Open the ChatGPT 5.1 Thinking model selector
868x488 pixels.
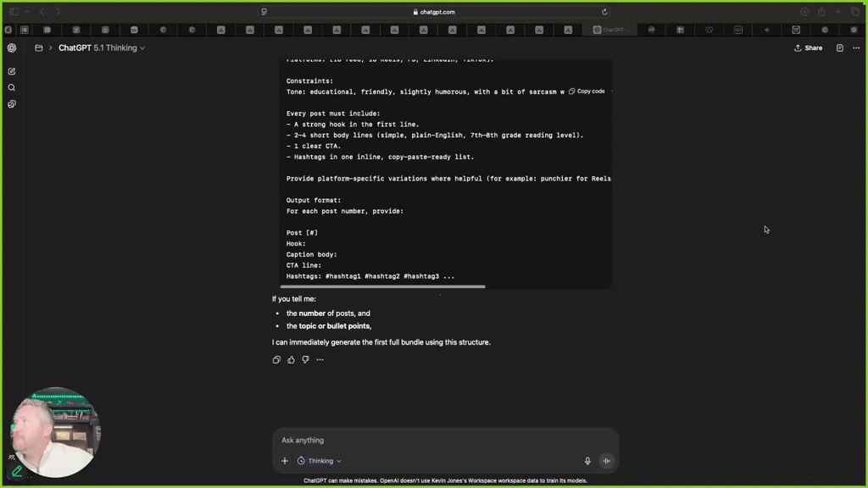pyautogui.click(x=102, y=48)
